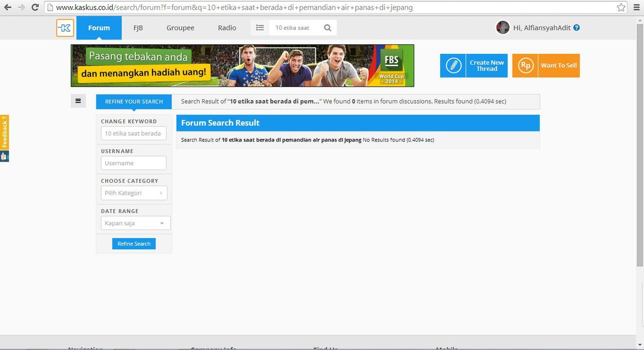Click the vertical page scrollbar

640,145
